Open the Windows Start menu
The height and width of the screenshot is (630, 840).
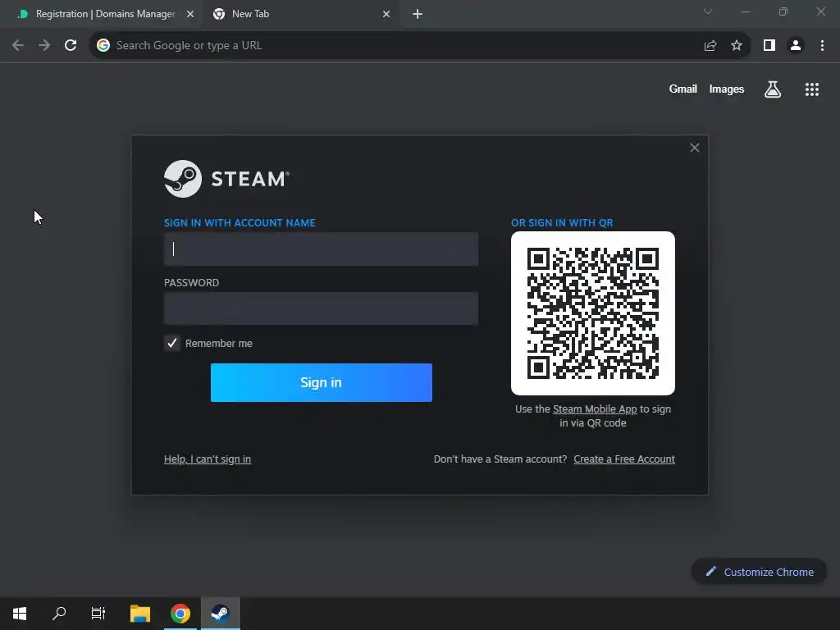(x=20, y=614)
